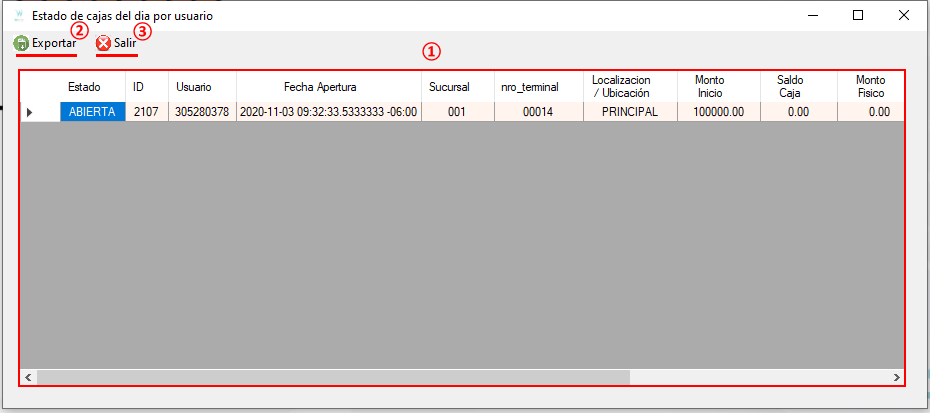The image size is (930, 413).
Task: Click Localizacion / Ubicación column header
Action: (x=630, y=87)
